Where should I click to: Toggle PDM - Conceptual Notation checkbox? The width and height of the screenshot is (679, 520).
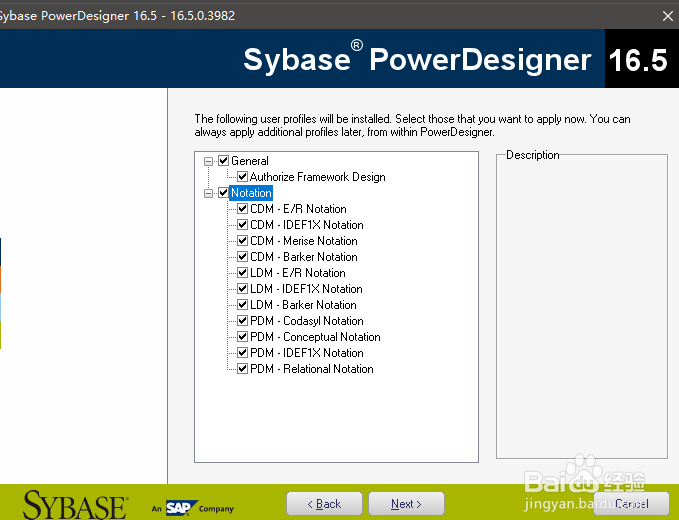coord(242,337)
